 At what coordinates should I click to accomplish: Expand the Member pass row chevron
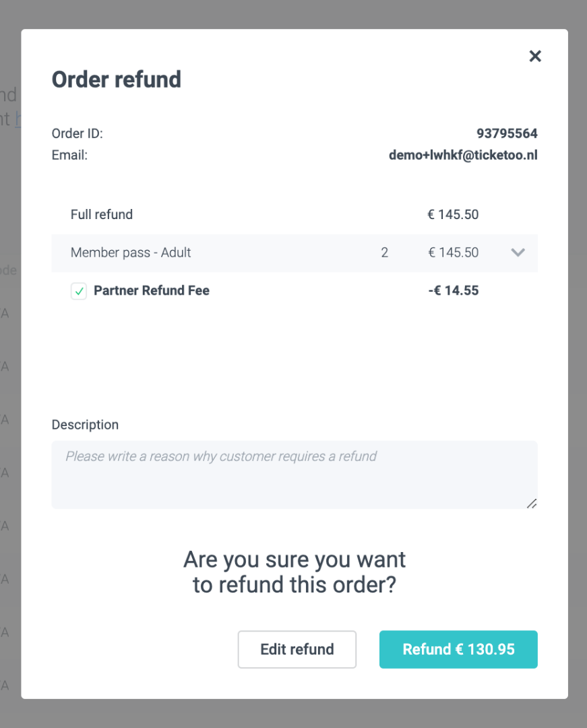click(x=518, y=253)
